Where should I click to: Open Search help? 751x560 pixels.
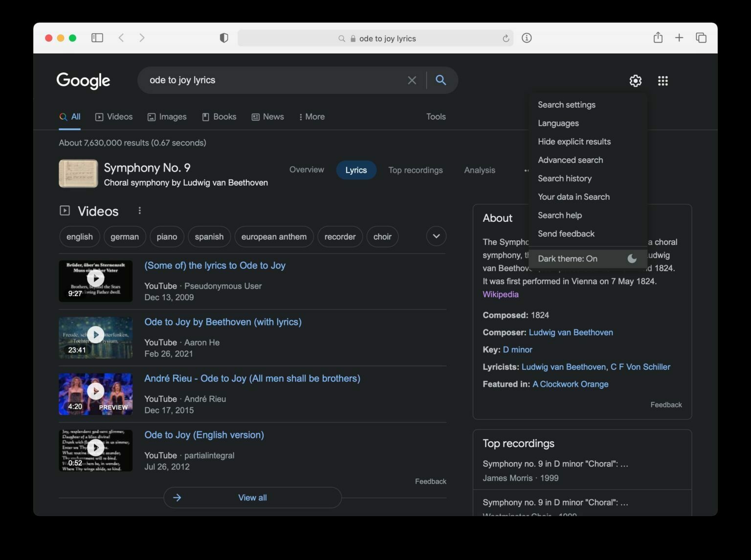tap(588, 215)
